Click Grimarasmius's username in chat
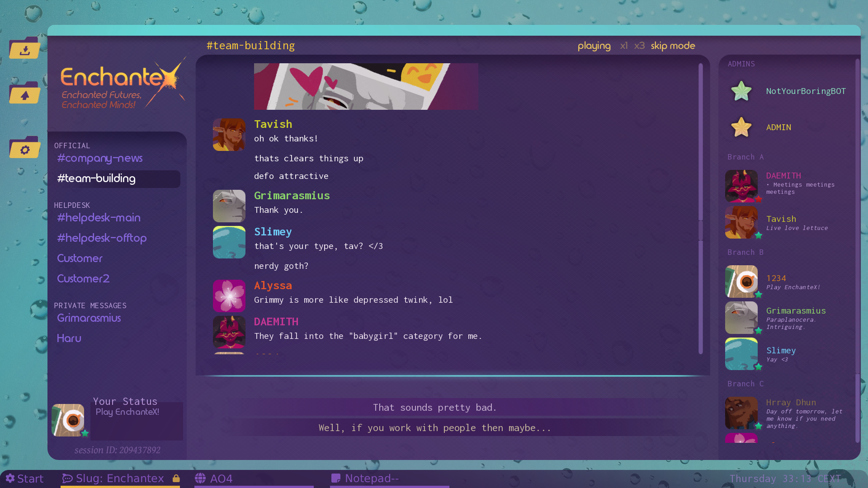 pyautogui.click(x=292, y=196)
